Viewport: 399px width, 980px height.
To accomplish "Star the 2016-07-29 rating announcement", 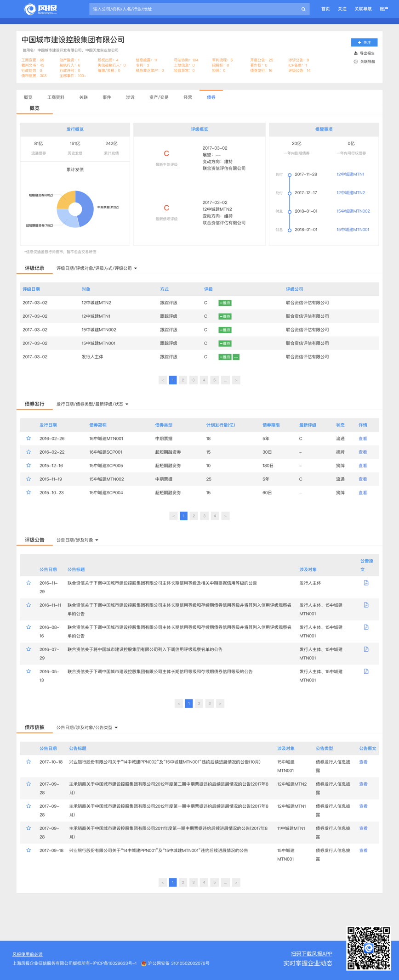I will (28, 649).
